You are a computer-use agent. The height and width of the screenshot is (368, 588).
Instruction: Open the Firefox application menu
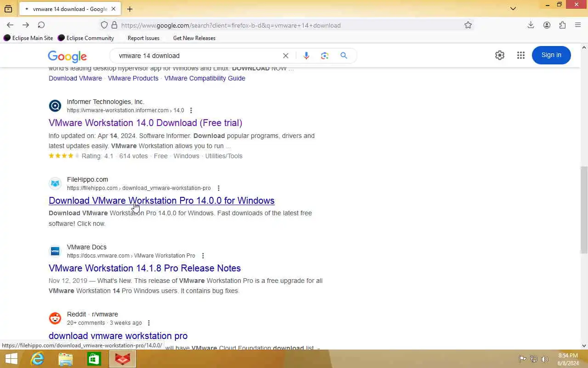pyautogui.click(x=578, y=25)
